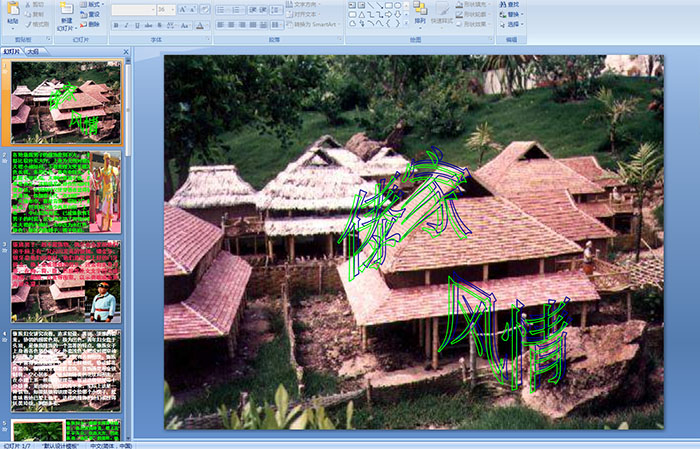Image resolution: width=700 pixels, height=449 pixels.
Task: Toggle Italic formatting
Action: click(x=126, y=25)
